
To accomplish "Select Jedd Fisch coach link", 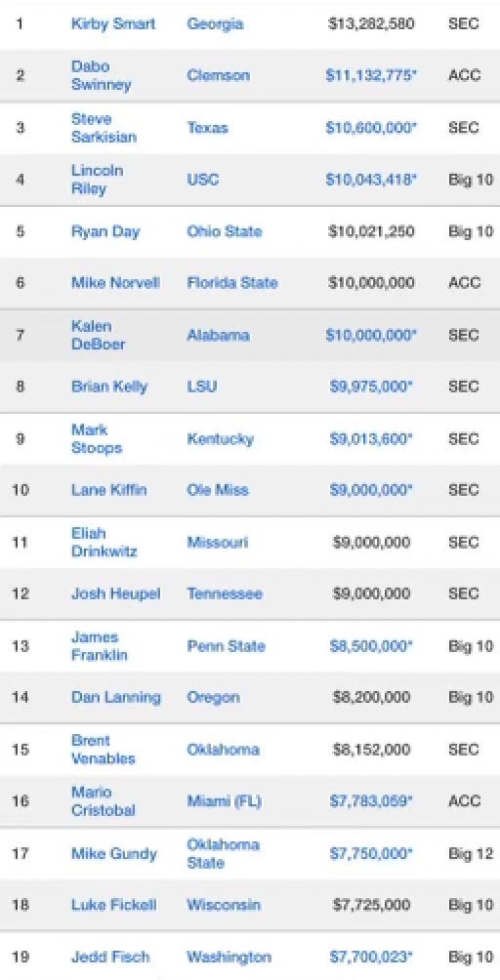I will pos(110,957).
